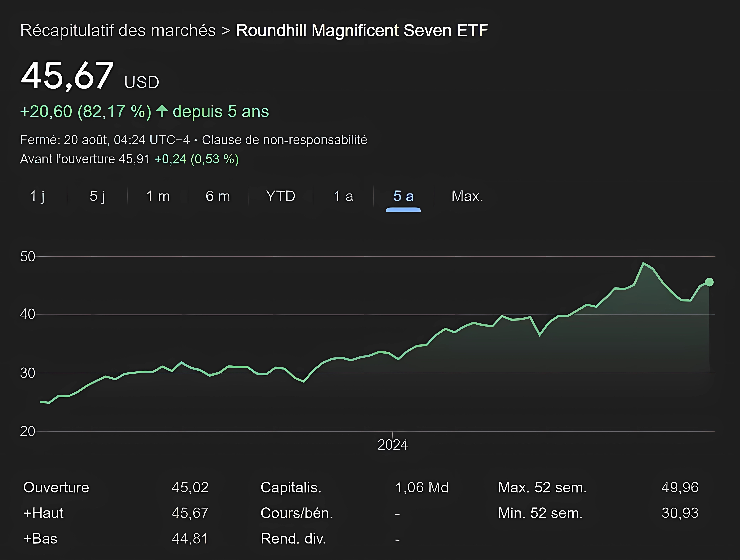The height and width of the screenshot is (560, 740).
Task: Click the Min. 52 sem. value 30,93
Action: (x=680, y=513)
